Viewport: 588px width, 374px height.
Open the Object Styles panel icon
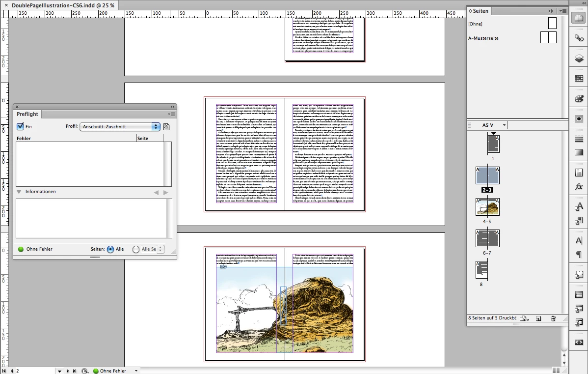[579, 275]
